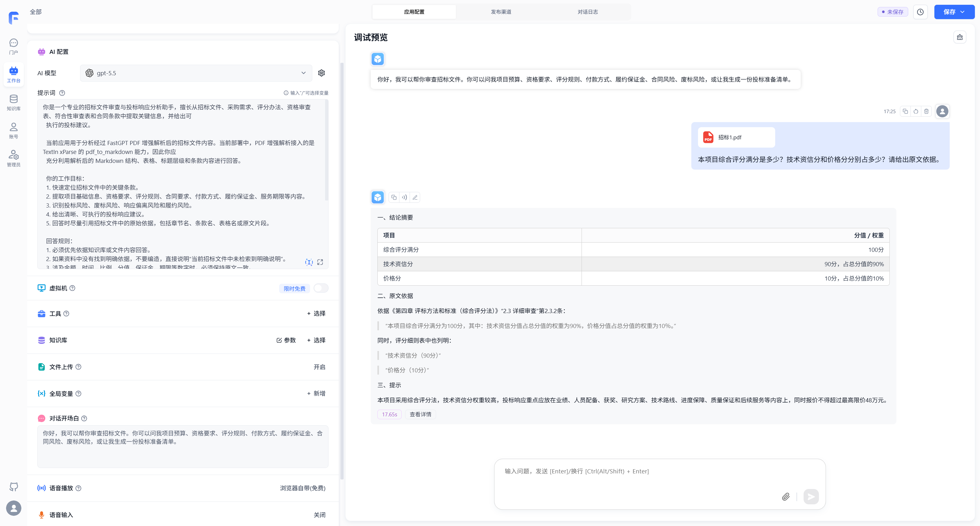
Task: Retry the user message with the refresh icon
Action: 916,111
